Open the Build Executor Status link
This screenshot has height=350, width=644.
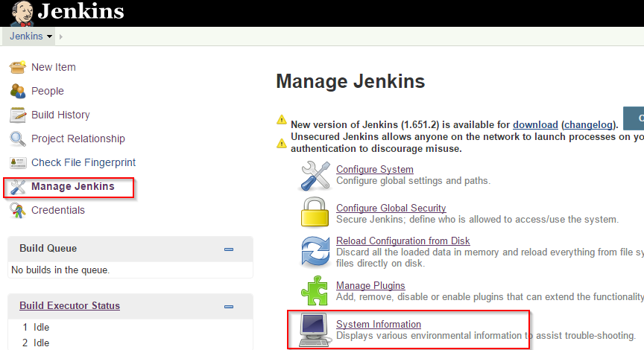pos(70,305)
